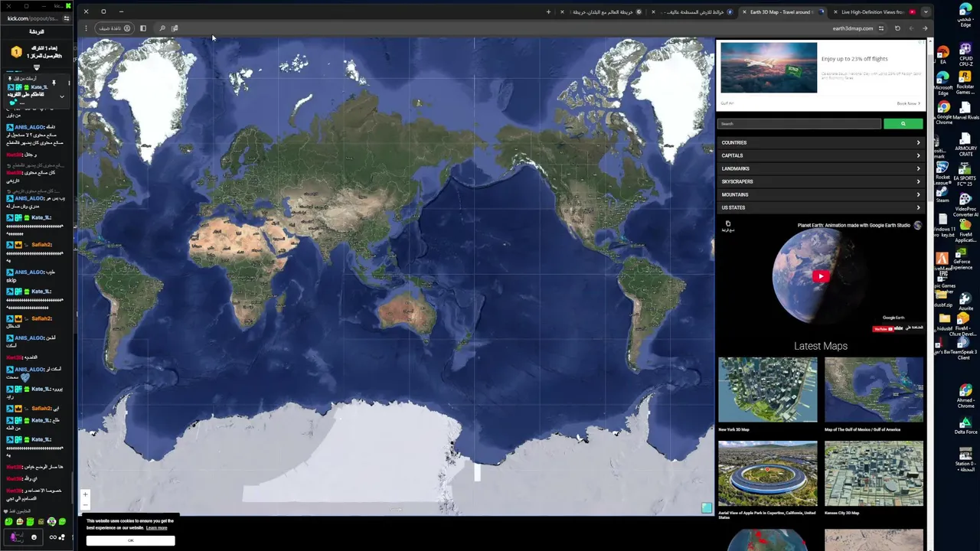This screenshot has height=551, width=980.
Task: Open VideoProc Converter AI desktop icon
Action: coord(965,205)
